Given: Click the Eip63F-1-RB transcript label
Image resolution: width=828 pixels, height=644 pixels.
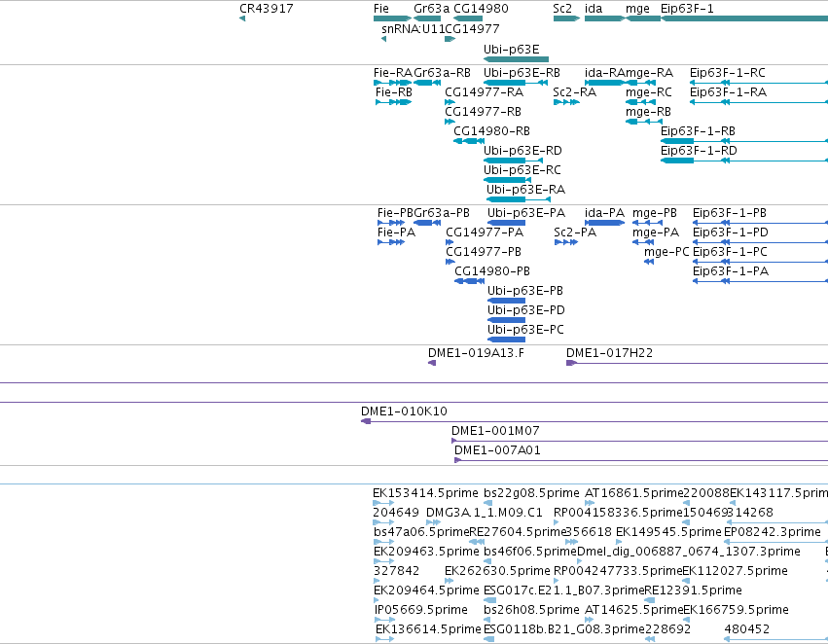Looking at the screenshot, I should click(x=698, y=131).
